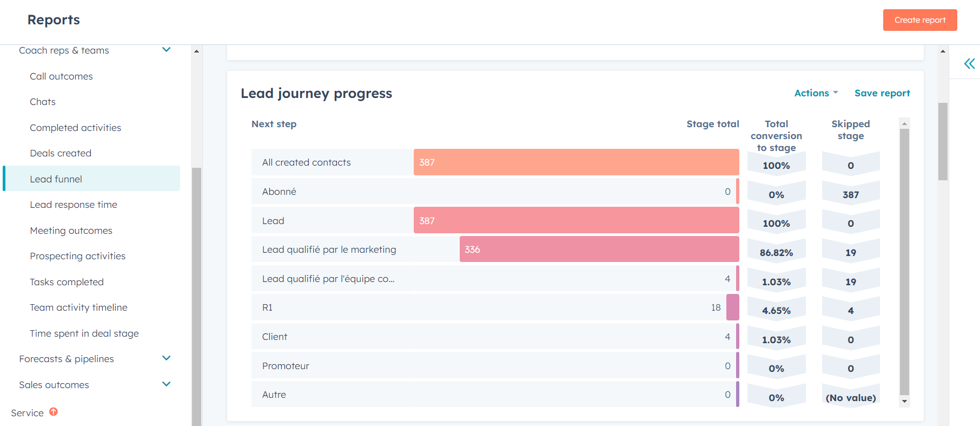
Task: Expand the Forecasts & pipelines section
Action: click(x=166, y=358)
